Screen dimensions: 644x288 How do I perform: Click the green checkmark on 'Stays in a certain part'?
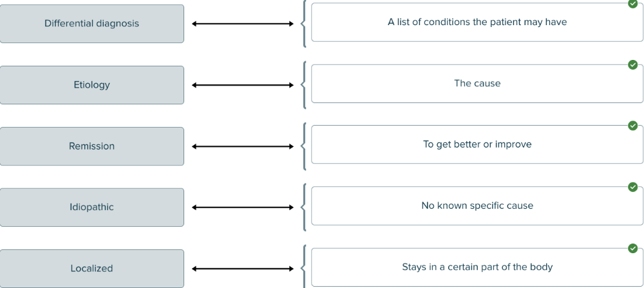click(632, 248)
